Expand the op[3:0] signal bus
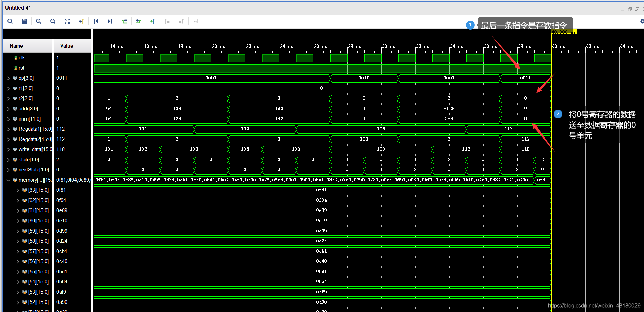Screen dimensions: 644x312 9,78
